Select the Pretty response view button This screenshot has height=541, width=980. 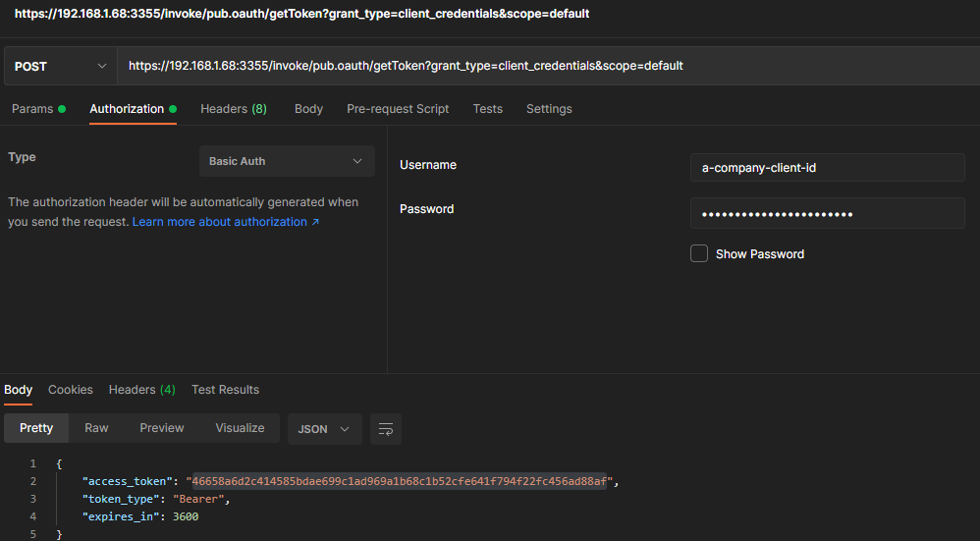coord(36,428)
